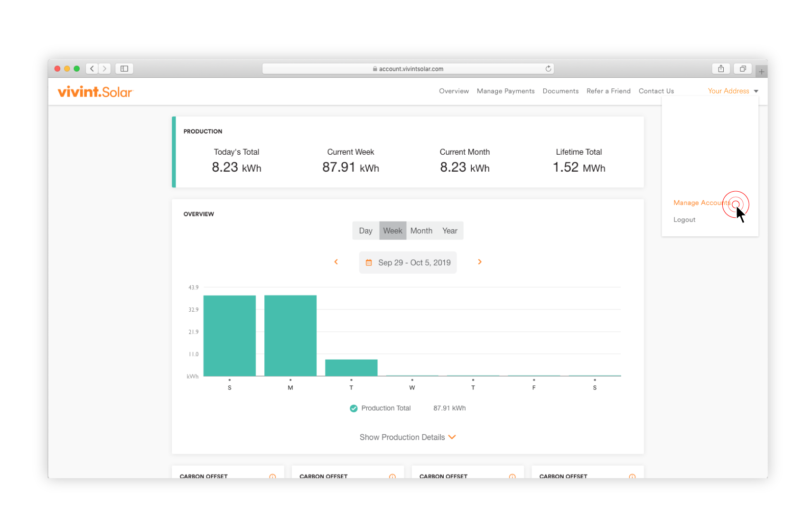The height and width of the screenshot is (530, 812).
Task: Switch chart view to Day
Action: point(365,231)
